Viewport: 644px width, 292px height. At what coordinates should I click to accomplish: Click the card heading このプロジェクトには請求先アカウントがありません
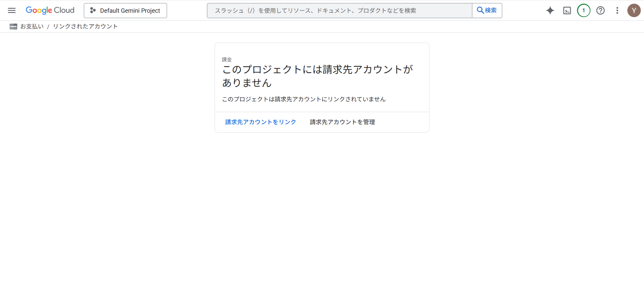(x=317, y=76)
